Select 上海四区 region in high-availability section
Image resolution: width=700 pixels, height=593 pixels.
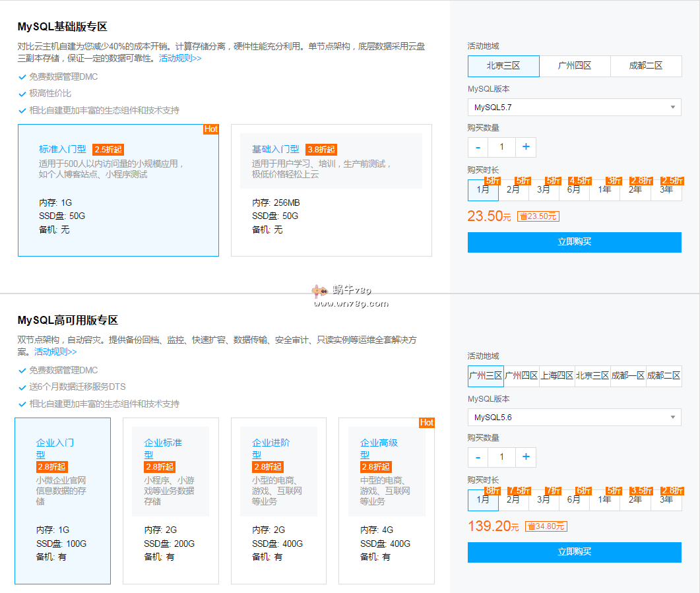557,376
